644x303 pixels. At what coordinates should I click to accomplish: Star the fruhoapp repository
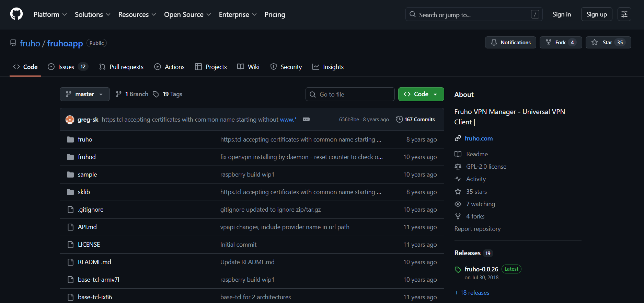(x=608, y=42)
